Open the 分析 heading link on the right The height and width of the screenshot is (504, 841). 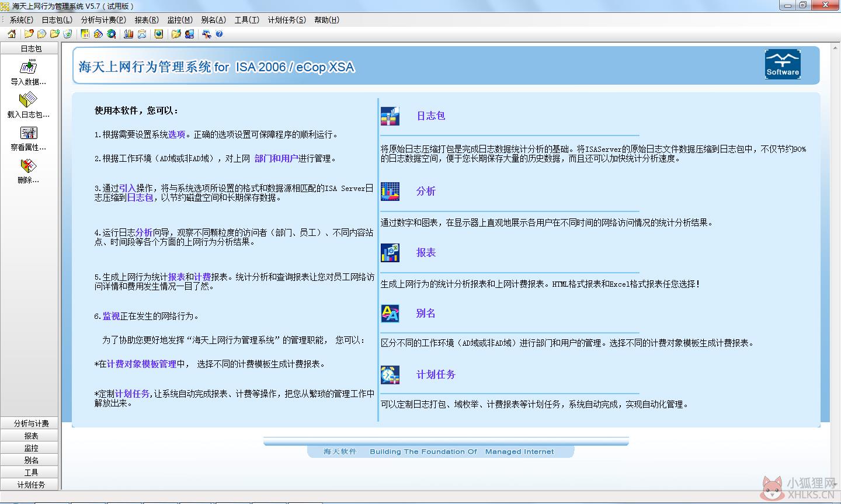pos(426,191)
